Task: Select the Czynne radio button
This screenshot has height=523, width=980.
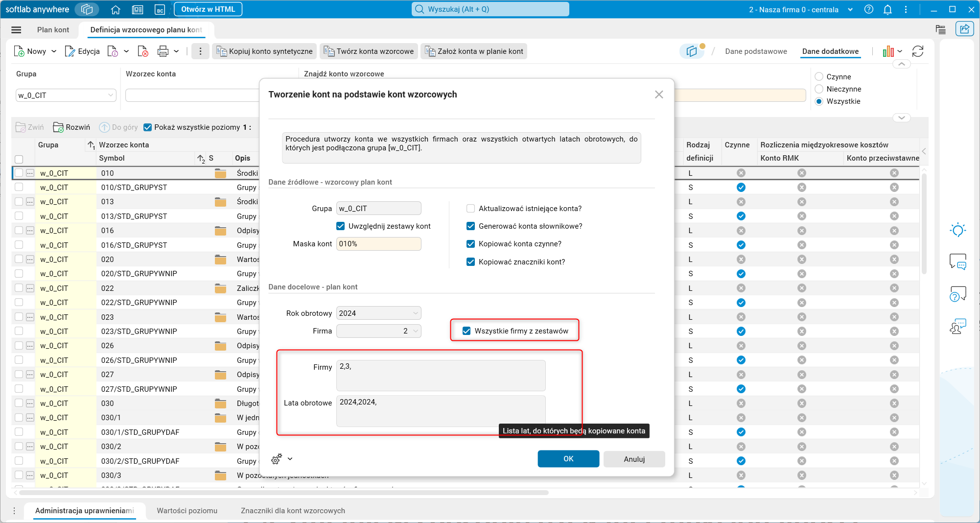Action: pyautogui.click(x=819, y=77)
